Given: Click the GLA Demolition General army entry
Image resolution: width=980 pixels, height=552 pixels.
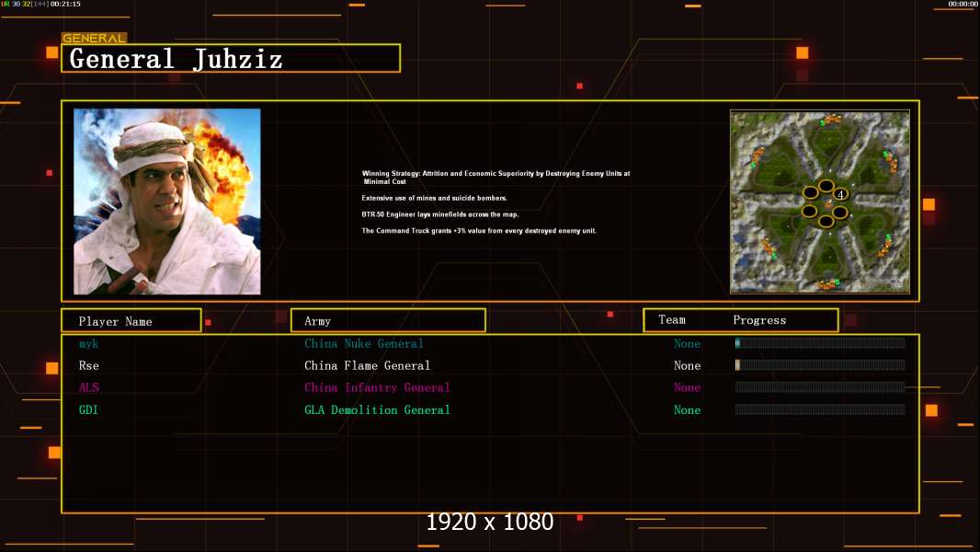Looking at the screenshot, I should point(377,410).
